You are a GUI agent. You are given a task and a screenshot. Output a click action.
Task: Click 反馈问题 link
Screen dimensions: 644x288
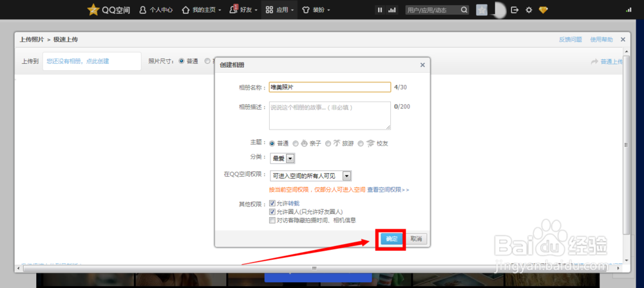571,39
